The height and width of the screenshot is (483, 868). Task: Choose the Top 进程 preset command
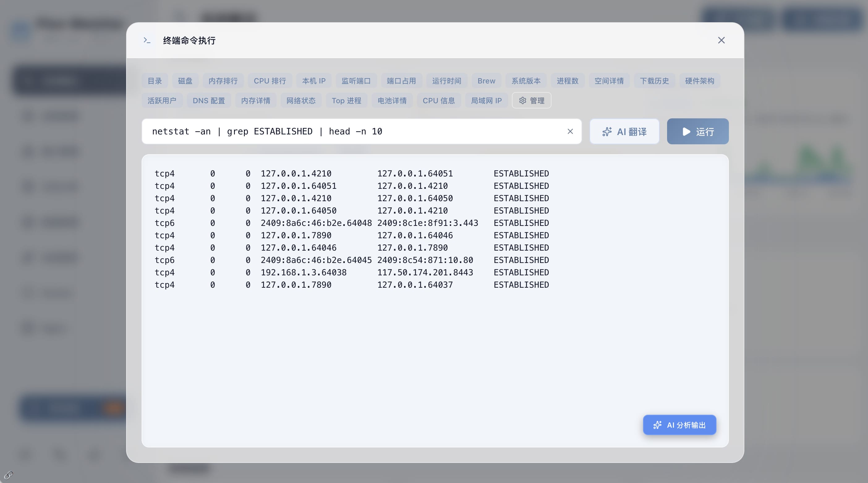(347, 100)
